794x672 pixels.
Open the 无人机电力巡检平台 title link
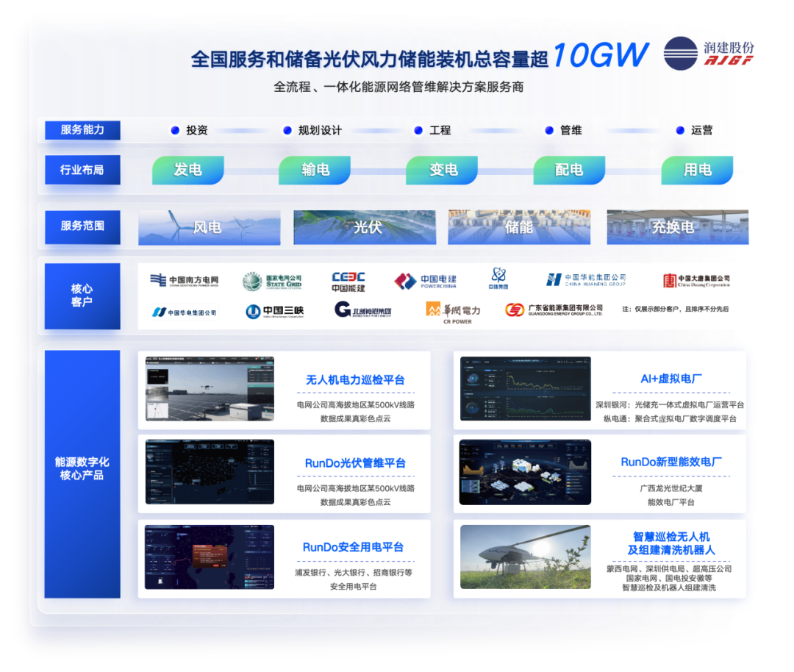click(x=355, y=380)
